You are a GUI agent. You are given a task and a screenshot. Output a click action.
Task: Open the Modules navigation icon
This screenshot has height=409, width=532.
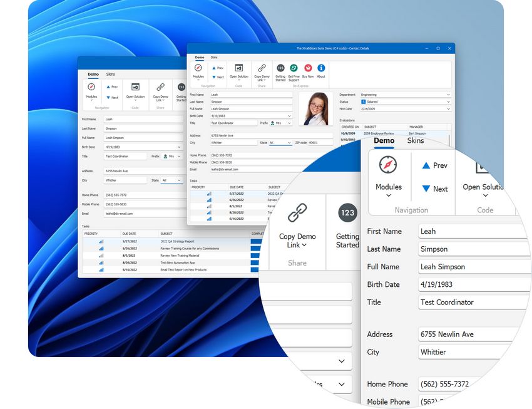387,165
